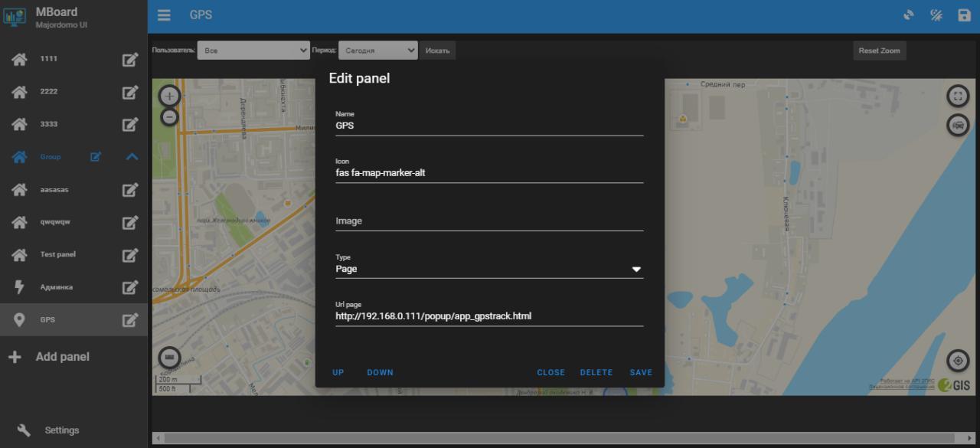980x448 pixels.
Task: Click DELETE in the Edit panel dialog
Action: tap(596, 372)
